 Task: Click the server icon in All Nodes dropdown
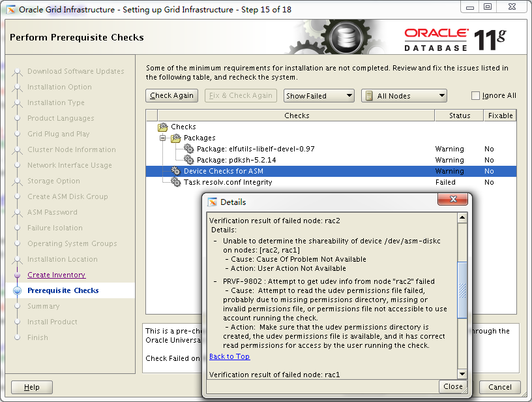(369, 96)
